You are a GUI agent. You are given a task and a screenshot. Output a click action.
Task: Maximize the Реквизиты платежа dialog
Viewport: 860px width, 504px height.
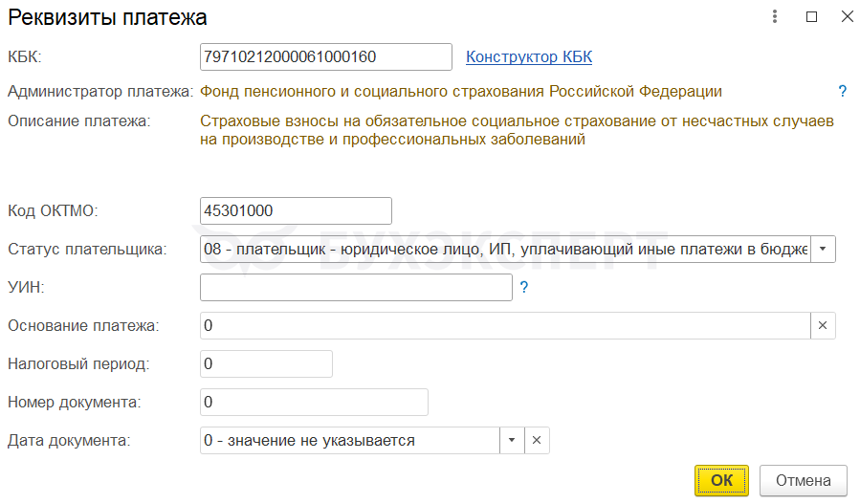(811, 16)
